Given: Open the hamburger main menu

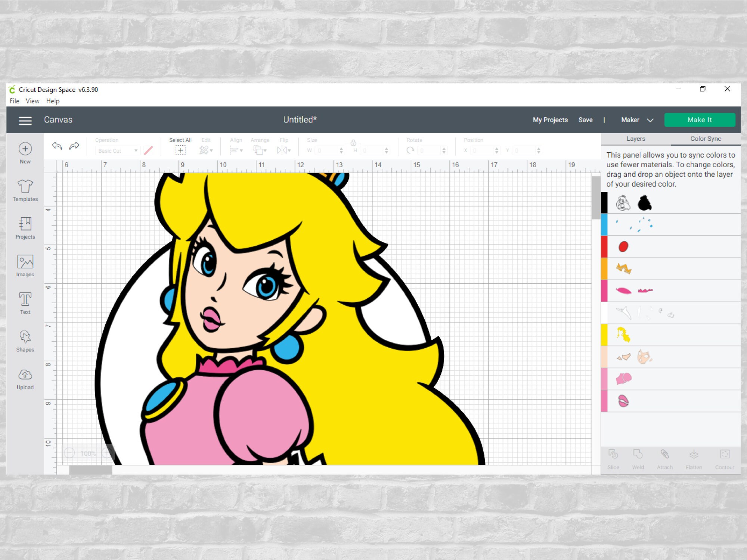Looking at the screenshot, I should [x=25, y=120].
